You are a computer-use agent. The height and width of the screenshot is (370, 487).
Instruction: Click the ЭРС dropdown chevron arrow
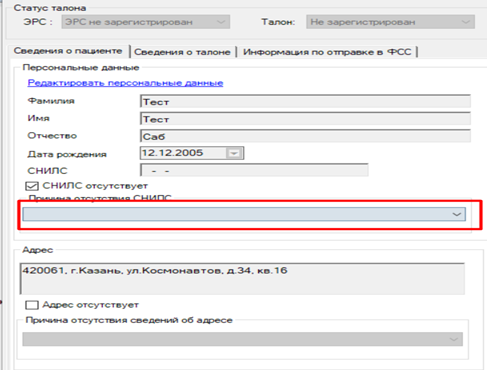(221, 22)
